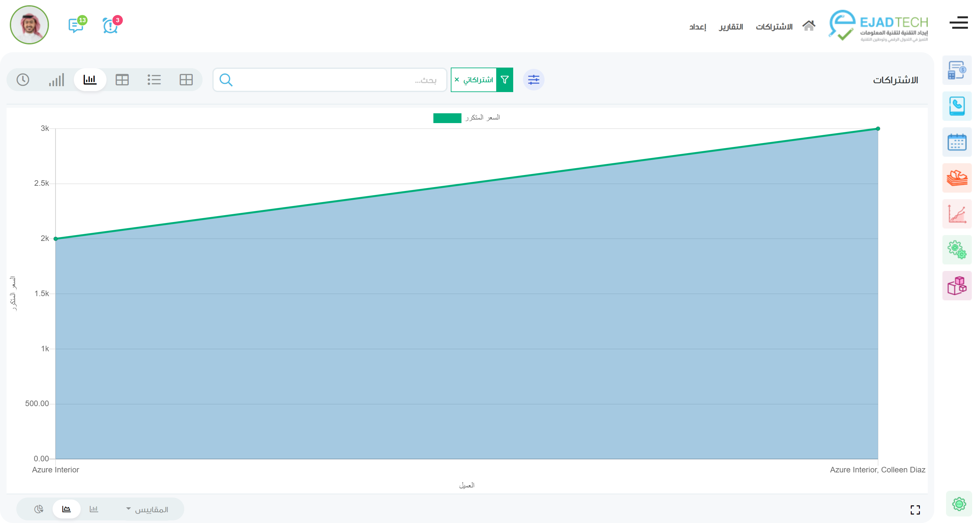980x523 pixels.
Task: Click the green legend color swatch
Action: (x=447, y=118)
